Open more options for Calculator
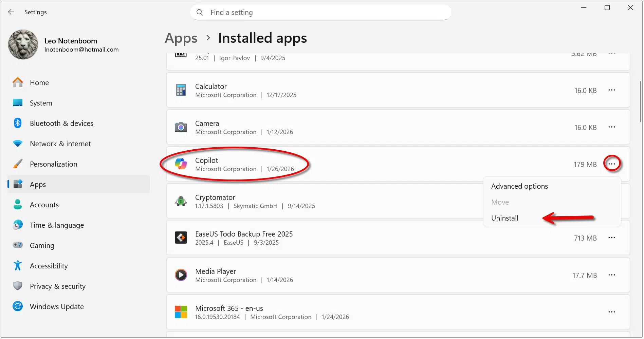The height and width of the screenshot is (339, 644). pyautogui.click(x=611, y=90)
